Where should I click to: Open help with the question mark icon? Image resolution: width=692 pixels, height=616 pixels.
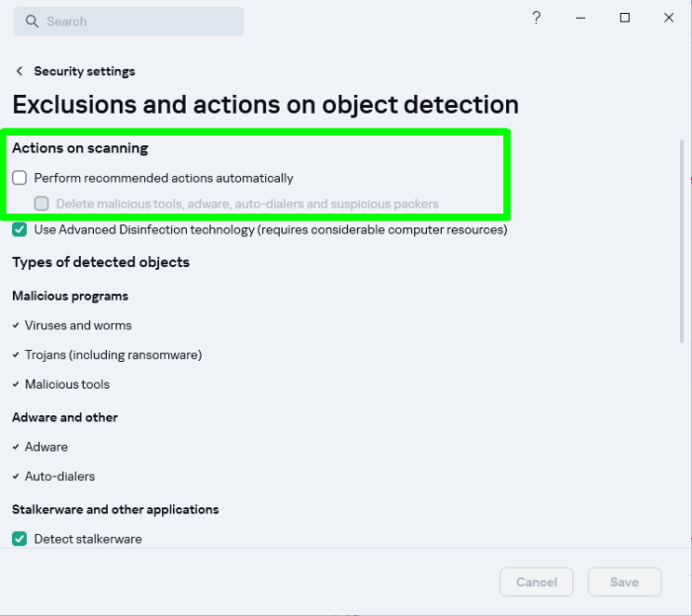(536, 18)
